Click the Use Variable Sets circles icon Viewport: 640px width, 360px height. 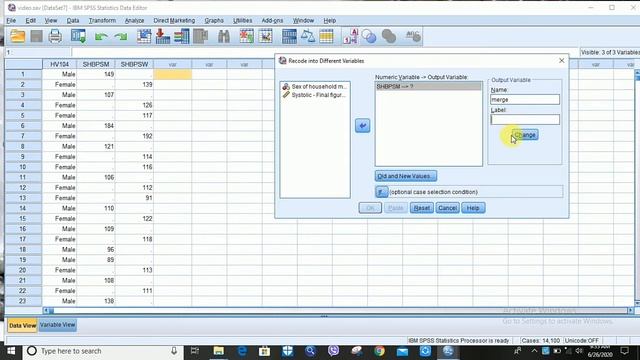tap(369, 36)
